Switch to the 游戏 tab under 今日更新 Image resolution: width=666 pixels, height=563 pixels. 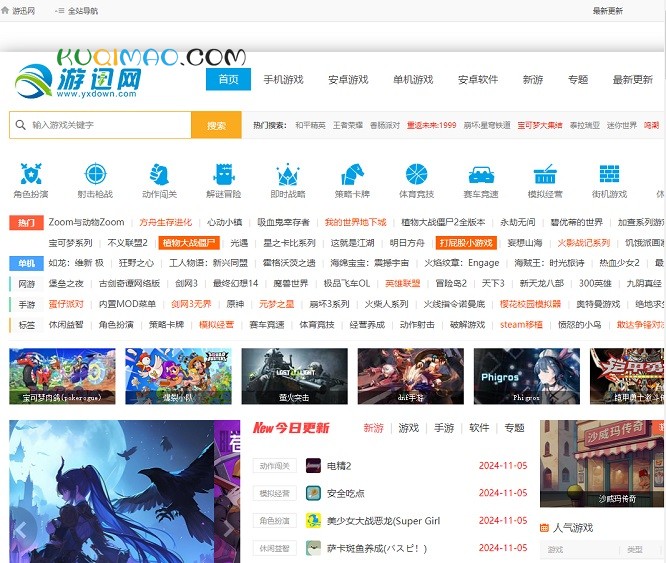(409, 428)
